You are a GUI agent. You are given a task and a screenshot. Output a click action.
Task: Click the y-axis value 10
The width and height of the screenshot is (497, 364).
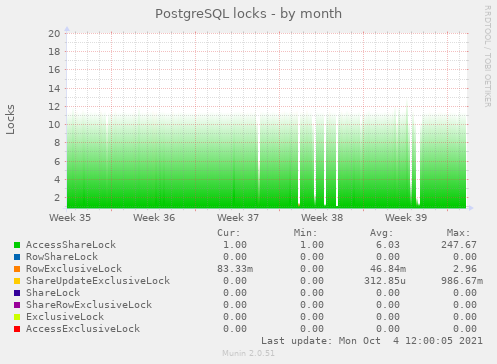[54, 125]
